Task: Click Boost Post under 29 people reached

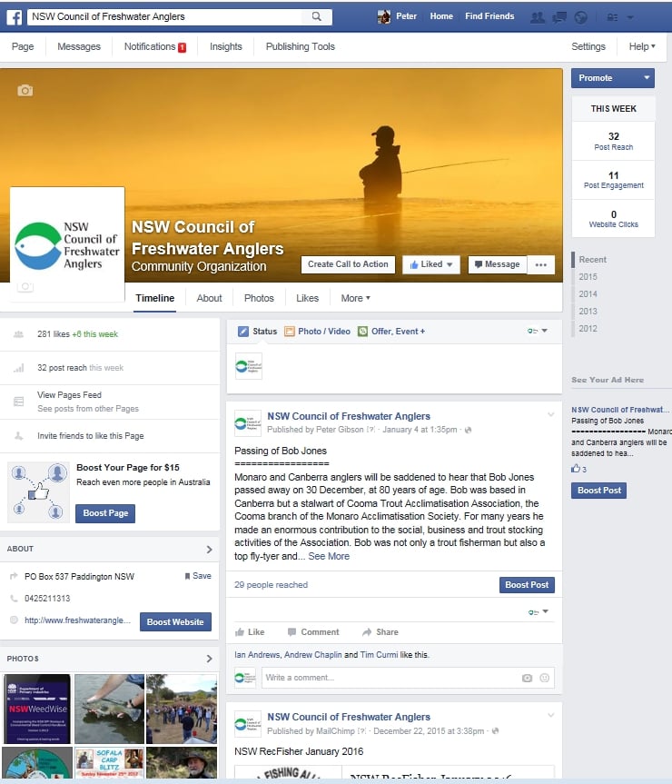Action: point(527,585)
